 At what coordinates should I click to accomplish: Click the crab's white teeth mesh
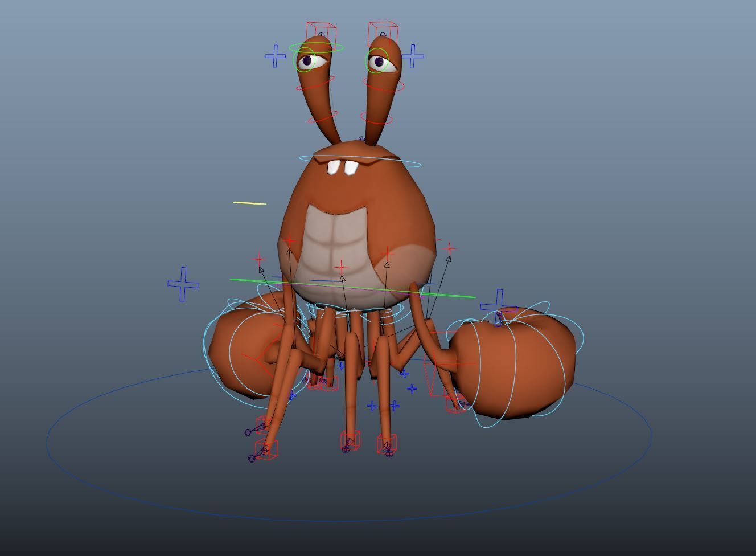coord(342,167)
